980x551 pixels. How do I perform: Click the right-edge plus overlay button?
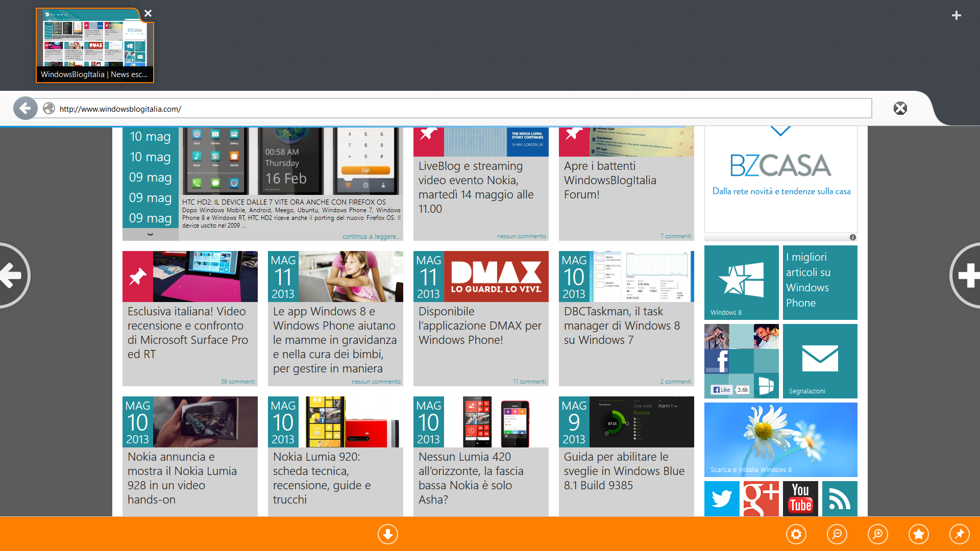(966, 275)
